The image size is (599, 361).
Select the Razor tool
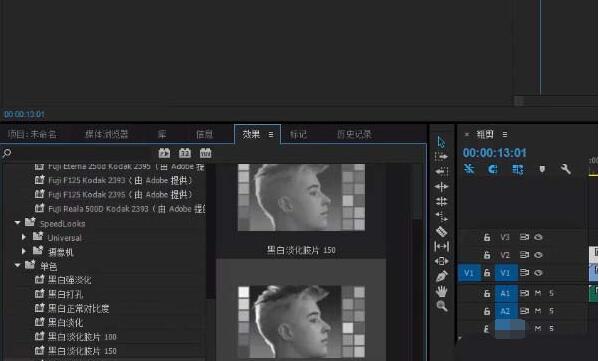(x=441, y=231)
